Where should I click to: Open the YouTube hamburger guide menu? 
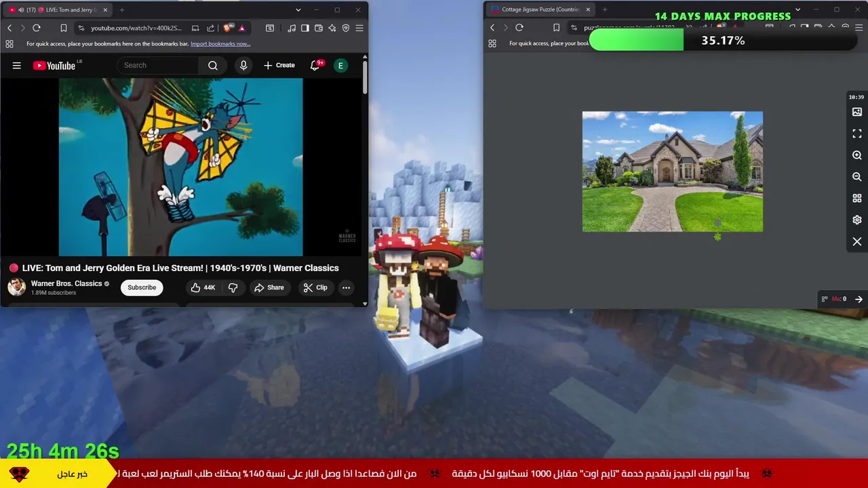click(17, 66)
